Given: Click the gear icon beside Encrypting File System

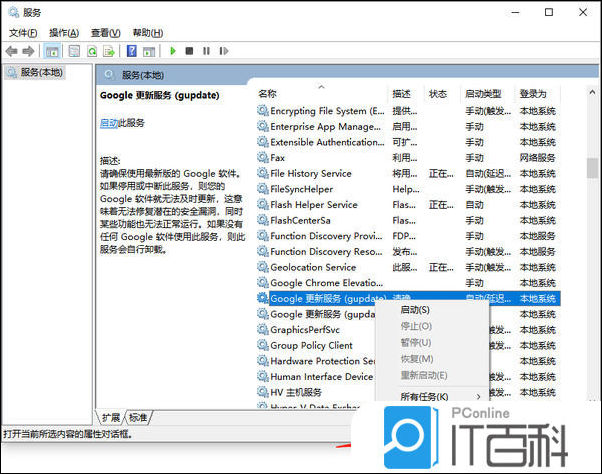Looking at the screenshot, I should [263, 111].
